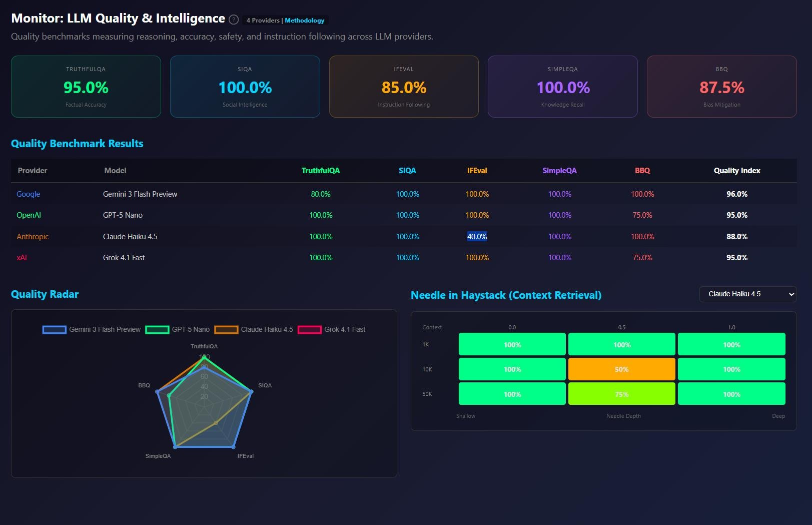Select the SIQA 100.0% summary card
Screen dimensions: 812x525
point(245,87)
